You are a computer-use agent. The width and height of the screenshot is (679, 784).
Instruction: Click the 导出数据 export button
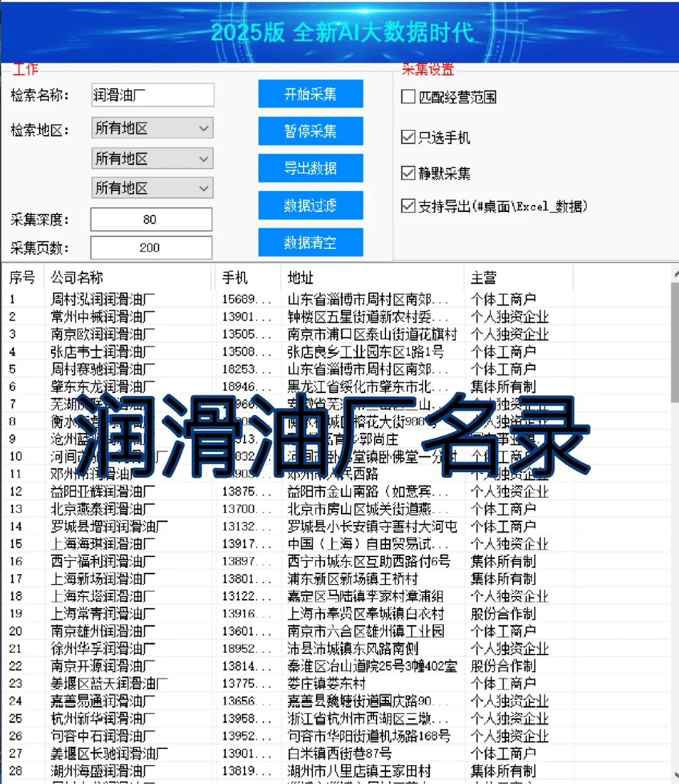click(x=310, y=168)
